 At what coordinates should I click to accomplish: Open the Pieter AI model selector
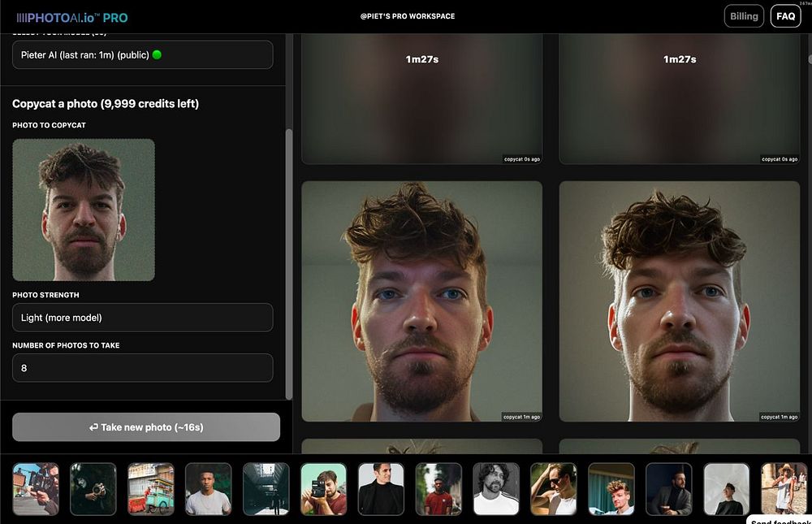click(x=142, y=54)
